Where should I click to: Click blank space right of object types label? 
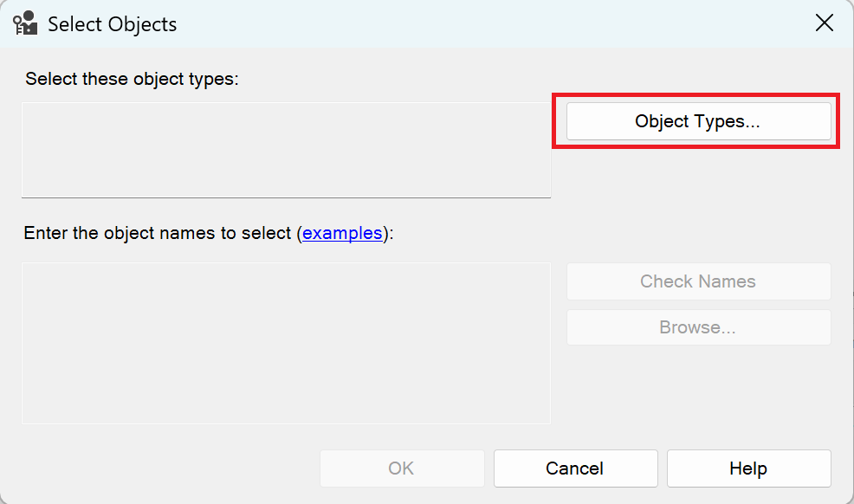point(390,79)
